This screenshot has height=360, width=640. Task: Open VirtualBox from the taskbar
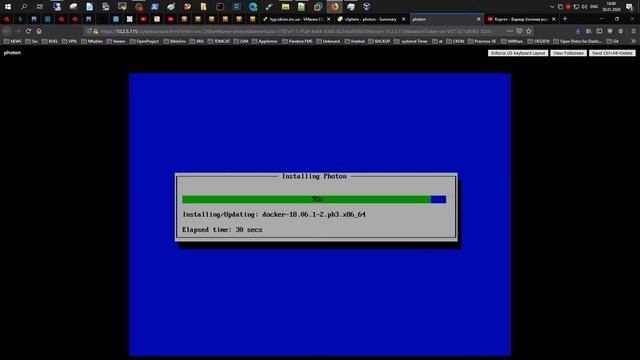coord(367,7)
